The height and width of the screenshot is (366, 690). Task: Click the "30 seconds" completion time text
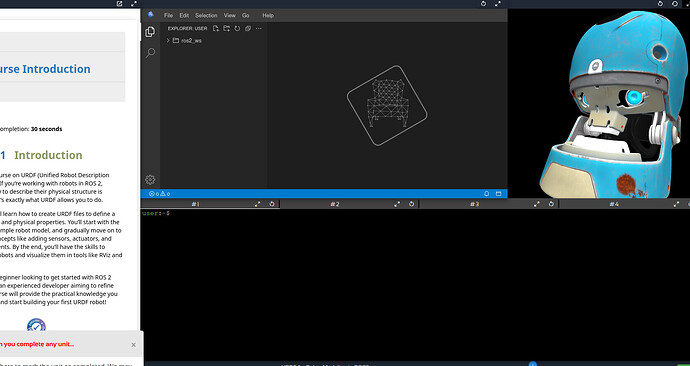pos(46,129)
